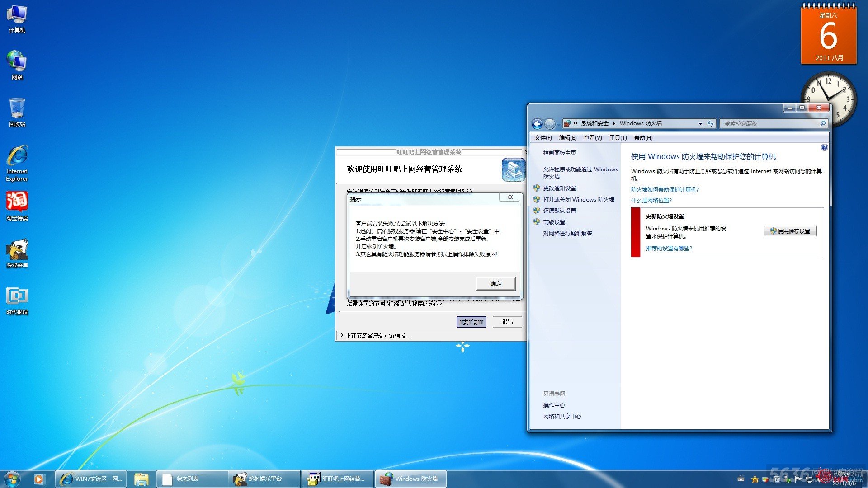The width and height of the screenshot is (868, 488).
Task: Open the 计算机 desktop icon
Action: click(17, 19)
